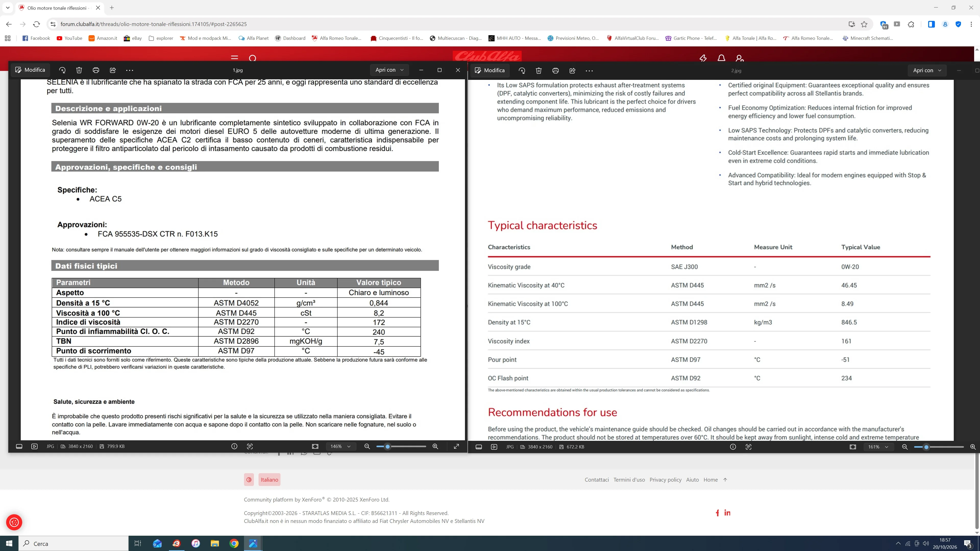Click Modifica in the 1.jpg viewer
Image resolution: width=980 pixels, height=551 pixels.
[30, 70]
